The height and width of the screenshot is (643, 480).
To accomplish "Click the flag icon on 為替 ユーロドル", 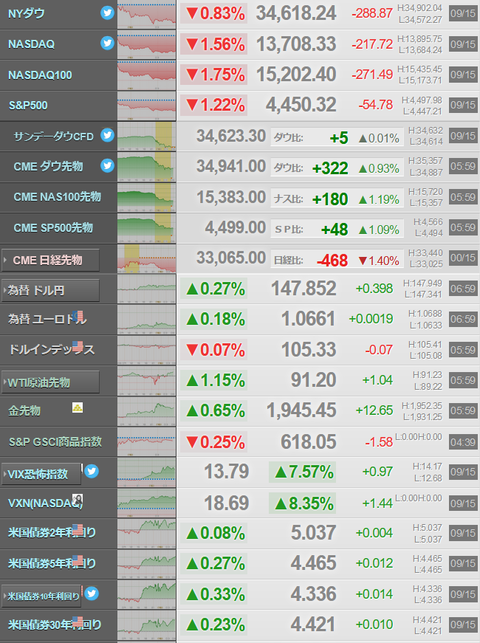I will pyautogui.click(x=78, y=316).
